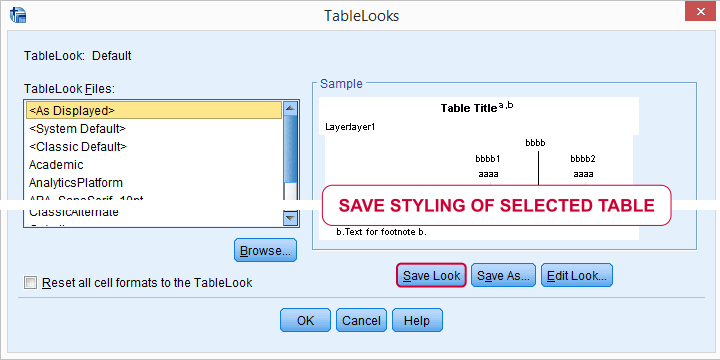This screenshot has height=360, width=720.
Task: Close the TableLooks dialog window
Action: point(700,11)
